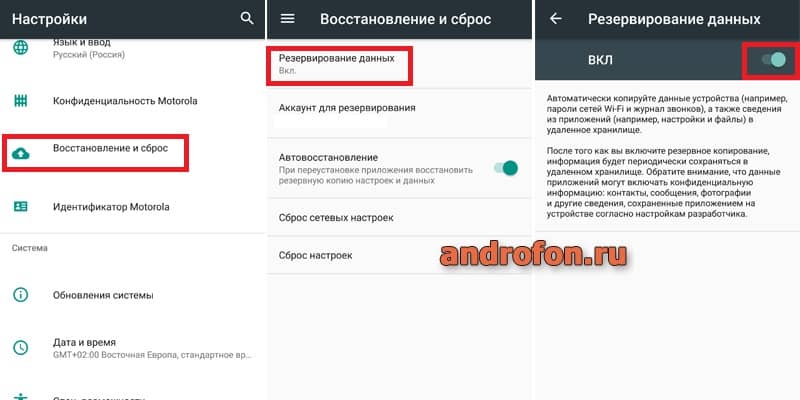
Task: Select Аккаунт для резервирования
Action: (x=399, y=114)
